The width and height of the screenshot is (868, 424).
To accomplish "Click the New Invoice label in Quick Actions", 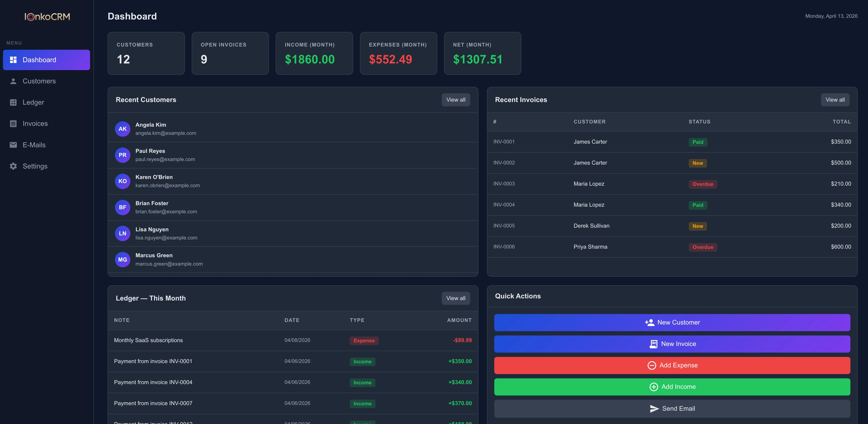I will tap(679, 344).
